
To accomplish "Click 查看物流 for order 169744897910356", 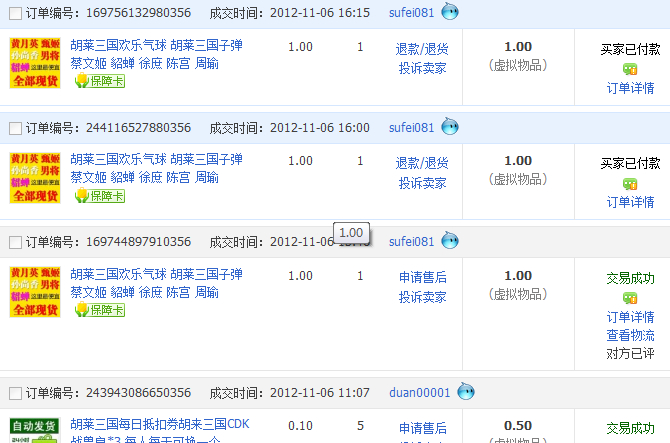I will coord(630,335).
